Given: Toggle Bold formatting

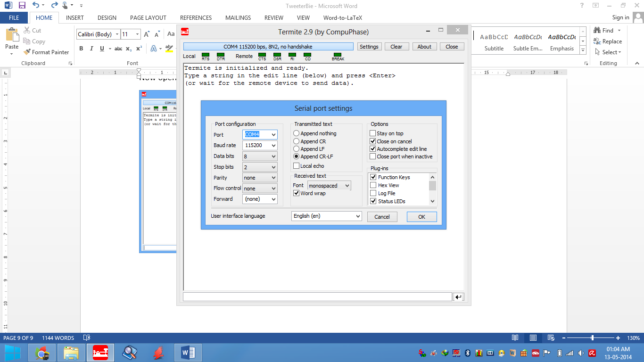Looking at the screenshot, I should [81, 49].
